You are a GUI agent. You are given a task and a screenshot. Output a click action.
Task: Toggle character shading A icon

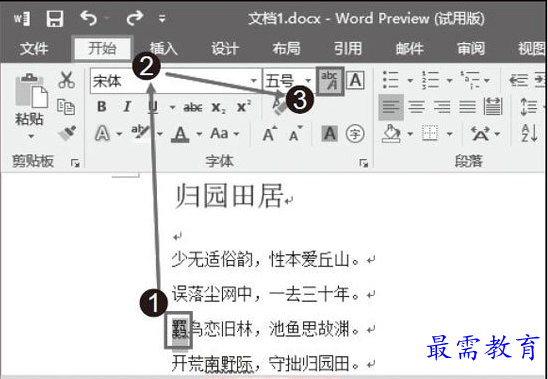pyautogui.click(x=330, y=134)
